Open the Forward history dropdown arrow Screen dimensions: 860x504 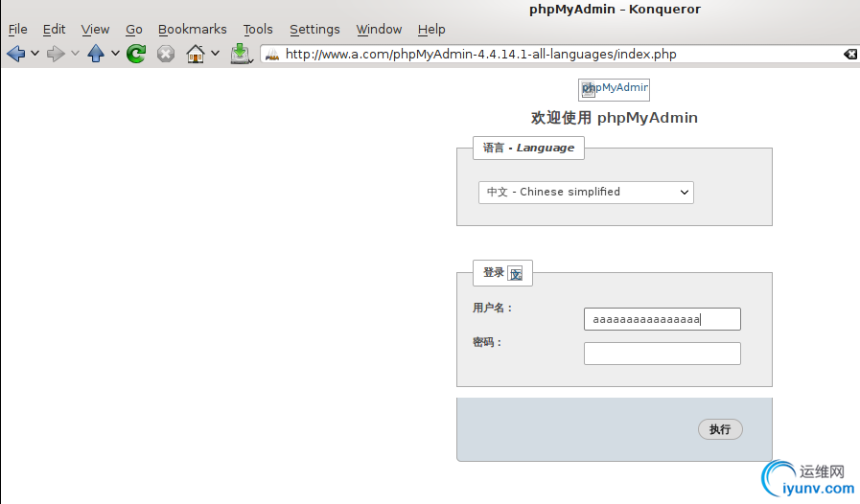(75, 54)
